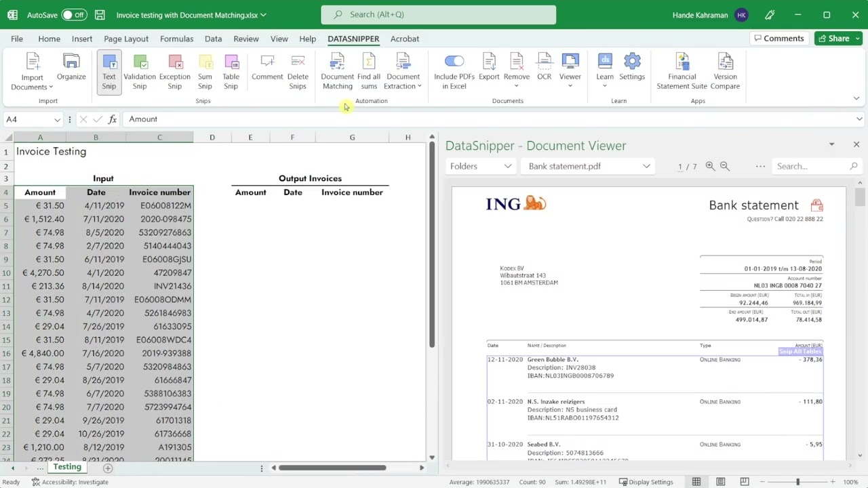Image resolution: width=868 pixels, height=488 pixels.
Task: Switch to Page Break Preview in status bar
Action: [745, 482]
